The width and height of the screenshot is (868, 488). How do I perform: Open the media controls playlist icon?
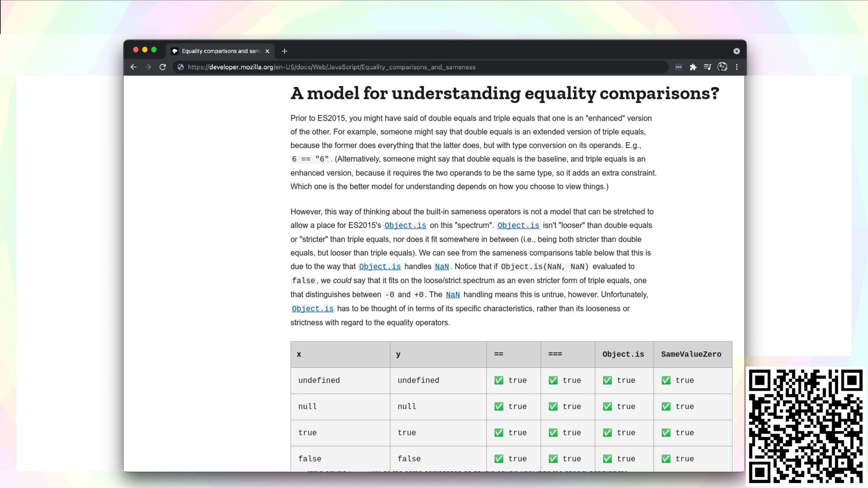(x=708, y=67)
